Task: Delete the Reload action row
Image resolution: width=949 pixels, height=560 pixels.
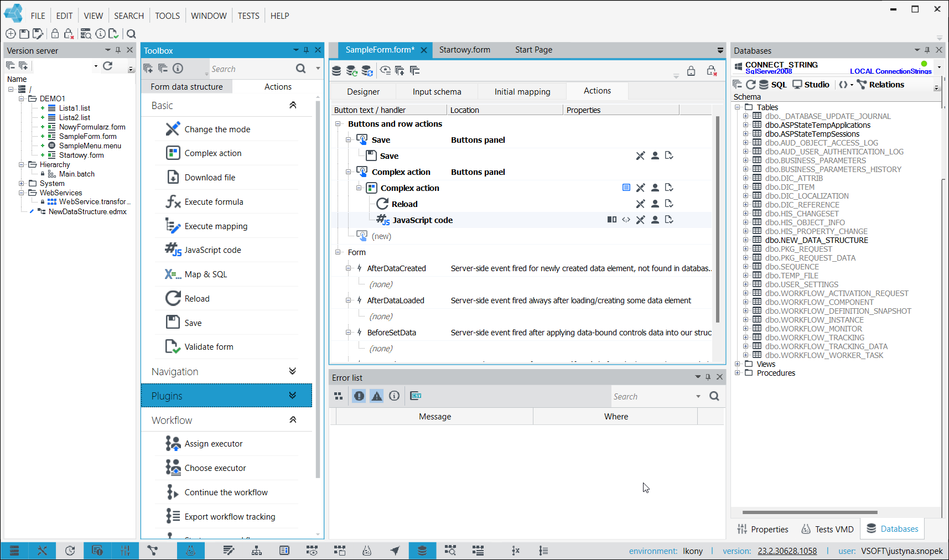Action: [x=640, y=204]
